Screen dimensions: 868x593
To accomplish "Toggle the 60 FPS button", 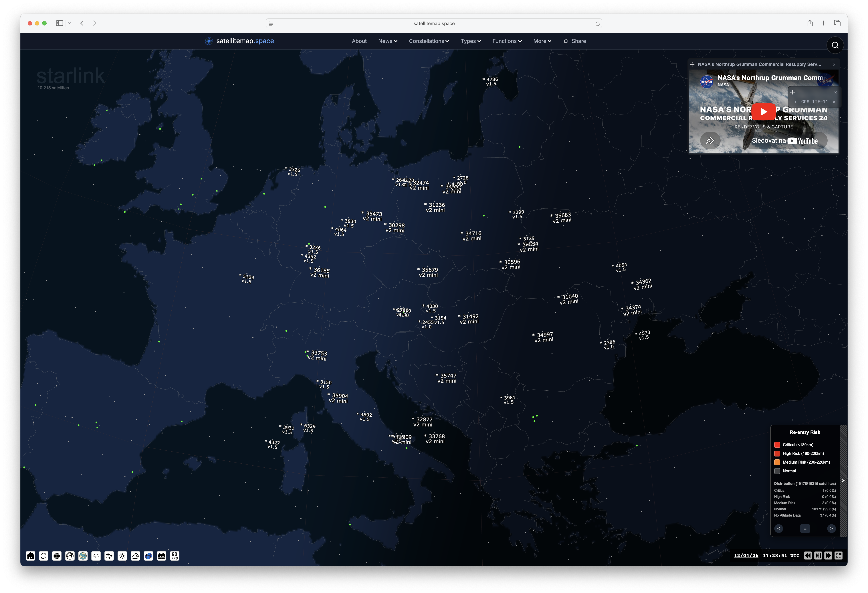I will [x=175, y=556].
